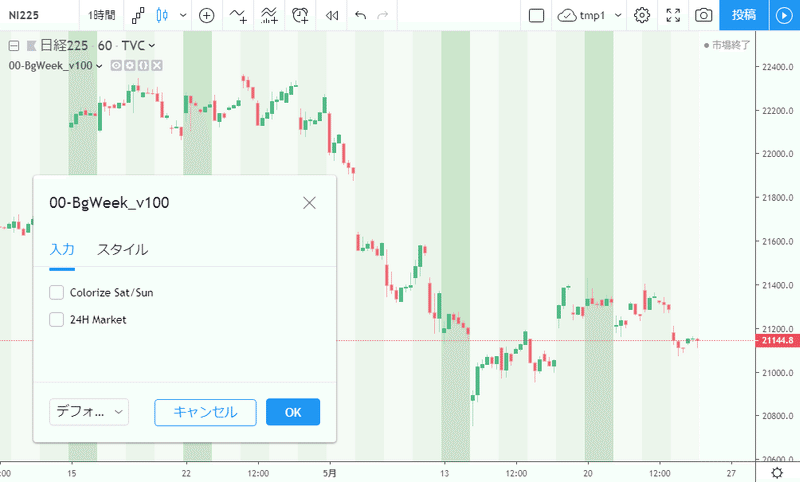Remove the 00-BgWeek_v100 indicator from chart
The height and width of the screenshot is (482, 800).
pos(157,65)
